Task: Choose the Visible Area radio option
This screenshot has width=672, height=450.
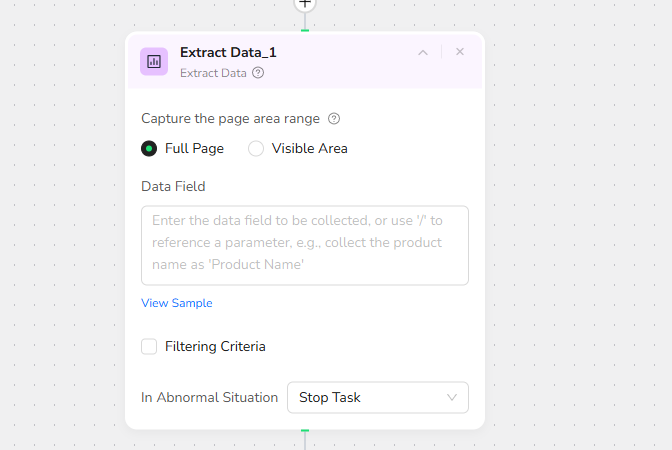Action: coord(256,148)
